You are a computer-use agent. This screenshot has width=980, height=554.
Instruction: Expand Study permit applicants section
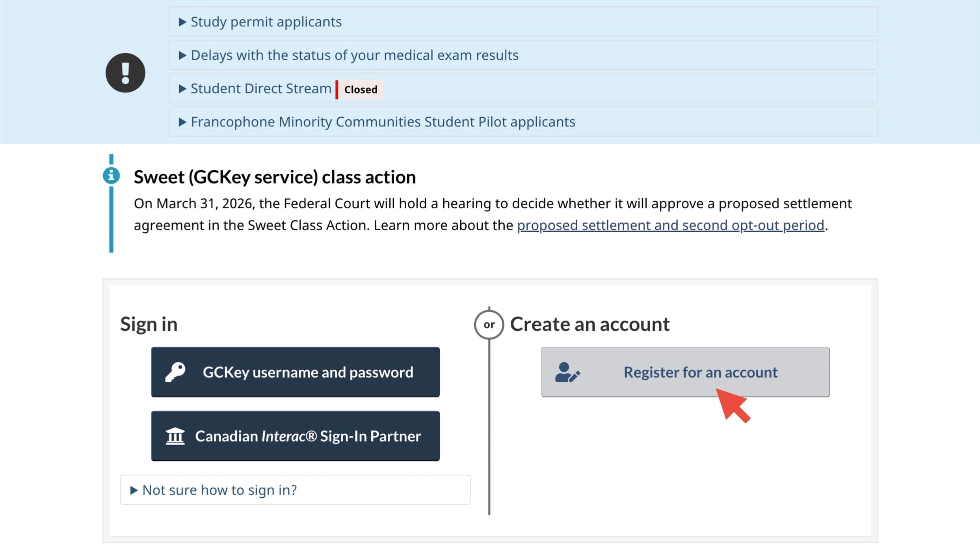coord(266,22)
